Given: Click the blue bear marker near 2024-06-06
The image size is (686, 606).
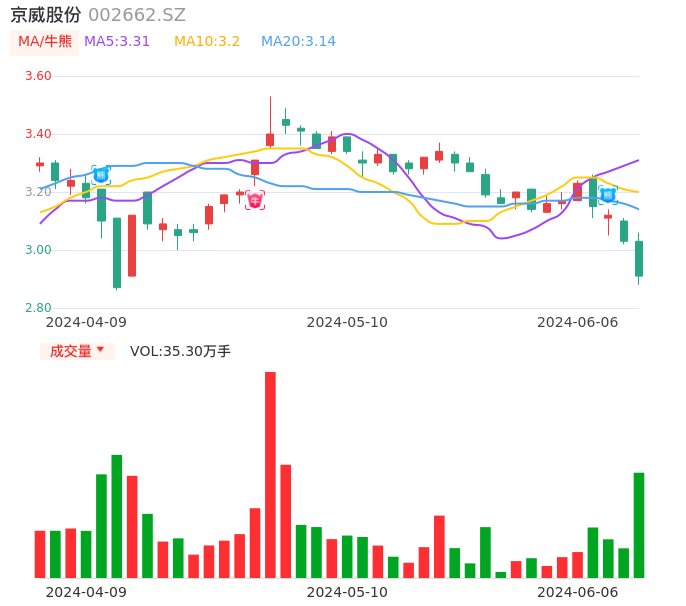Looking at the screenshot, I should 608,195.
